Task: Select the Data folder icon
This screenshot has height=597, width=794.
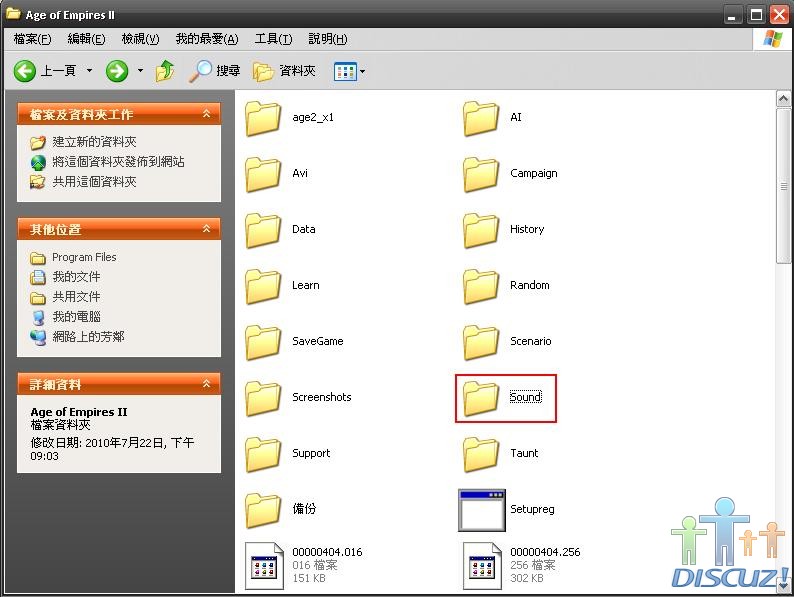Action: pos(263,230)
